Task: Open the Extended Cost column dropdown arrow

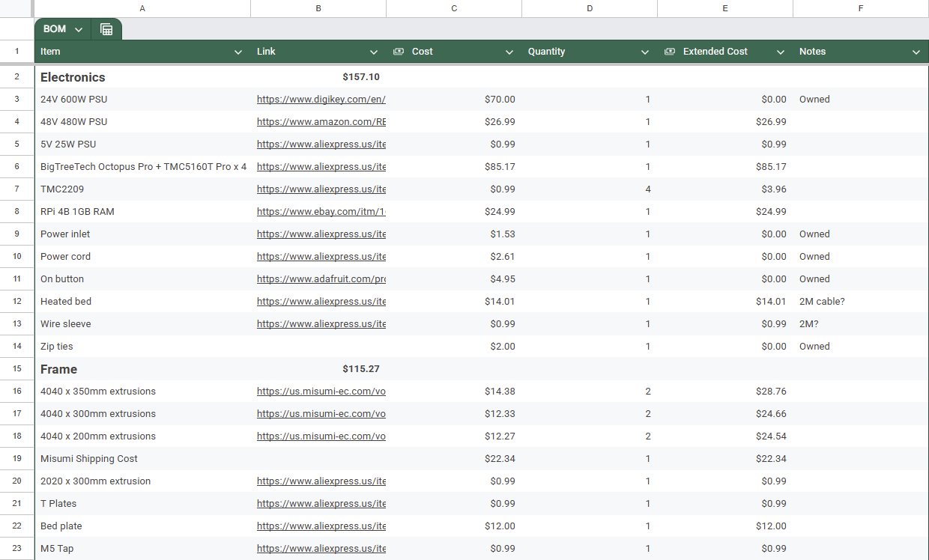Action: click(781, 52)
